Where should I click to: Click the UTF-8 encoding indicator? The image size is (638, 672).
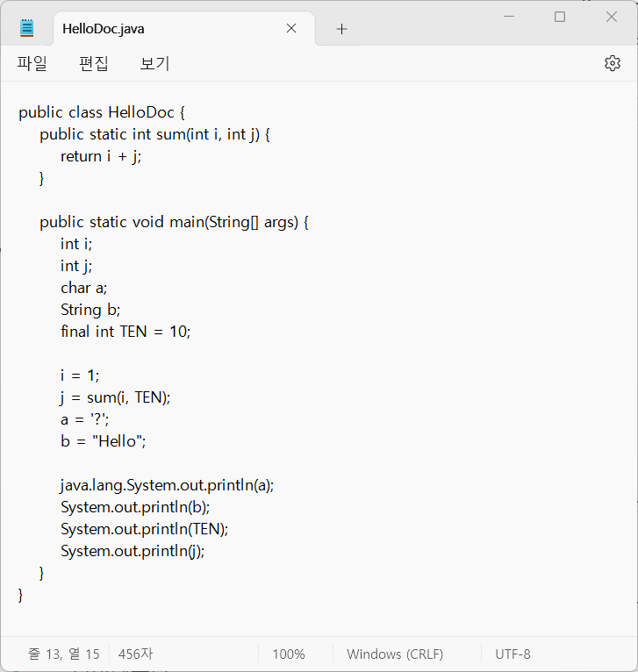[x=513, y=654]
